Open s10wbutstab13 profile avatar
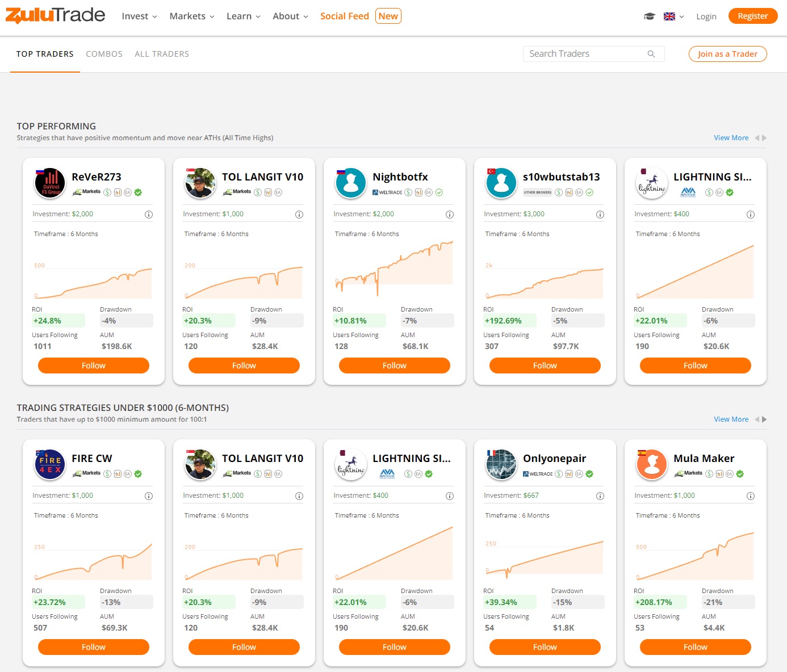Image resolution: width=787 pixels, height=672 pixels. (x=501, y=183)
